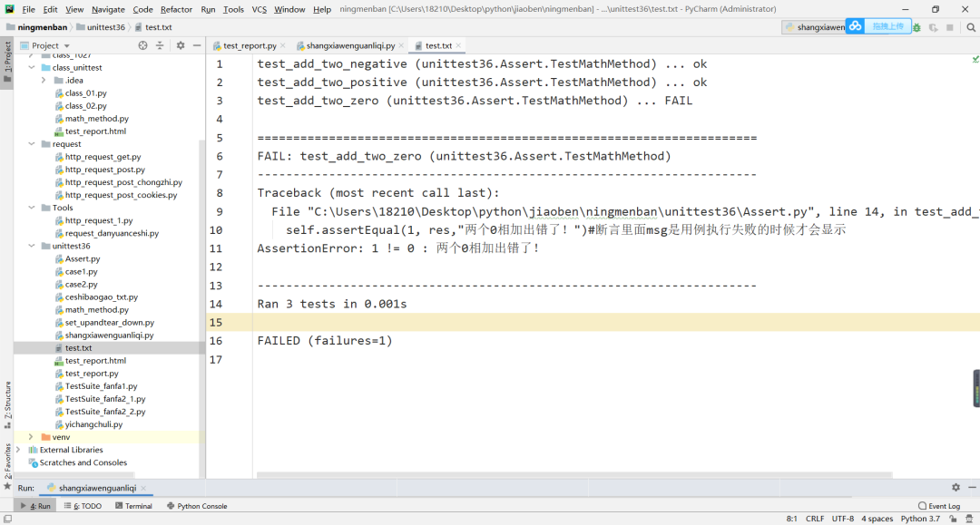
Task: Collapse the request folder
Action: (x=31, y=143)
